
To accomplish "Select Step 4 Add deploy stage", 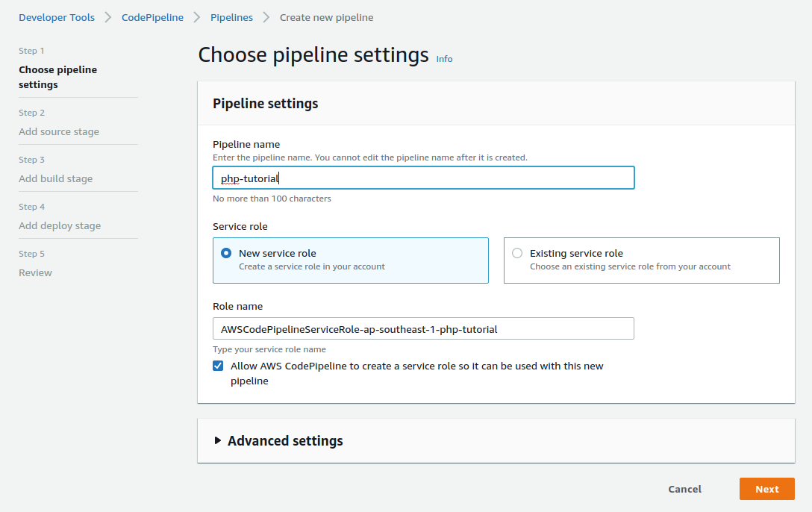I will coord(60,225).
